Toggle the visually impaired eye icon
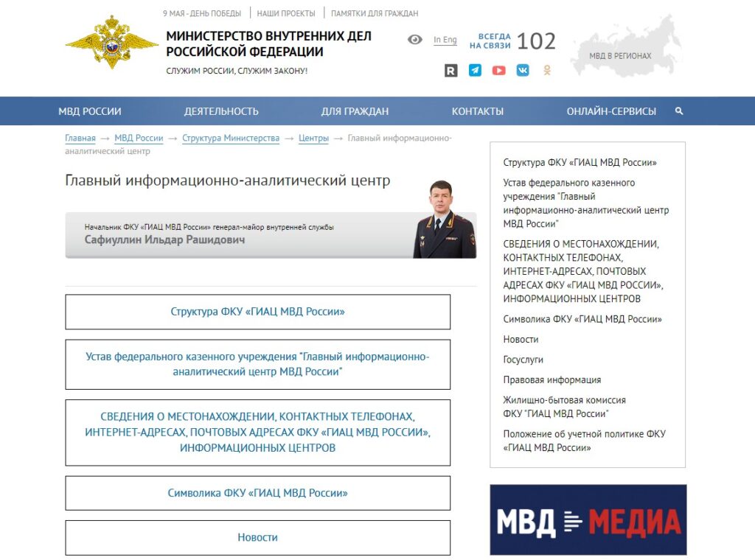Viewport: 755px width, 560px height. pos(415,40)
